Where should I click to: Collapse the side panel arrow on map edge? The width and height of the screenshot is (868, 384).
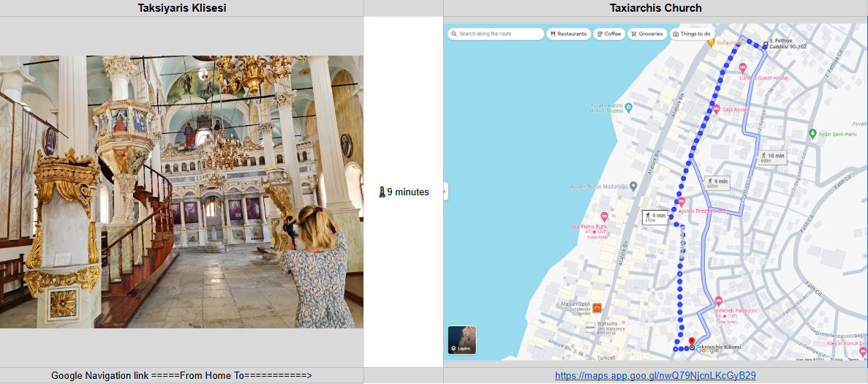pos(445,192)
